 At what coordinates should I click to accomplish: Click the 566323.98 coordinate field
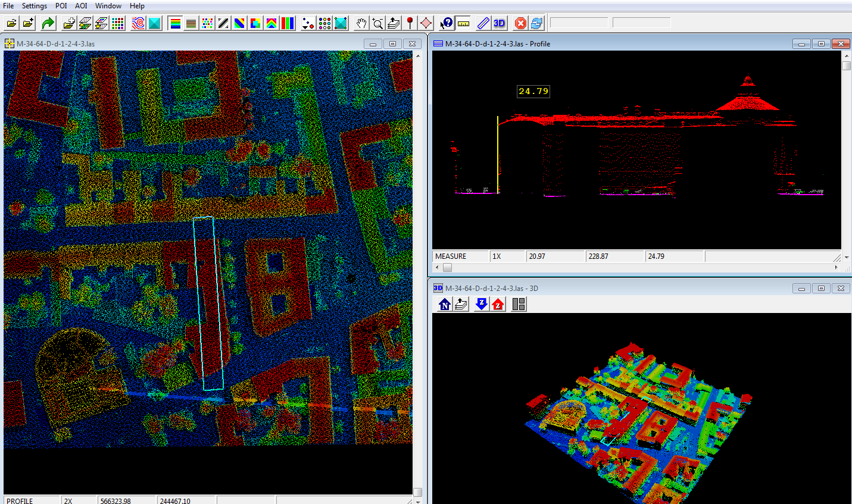click(x=127, y=501)
